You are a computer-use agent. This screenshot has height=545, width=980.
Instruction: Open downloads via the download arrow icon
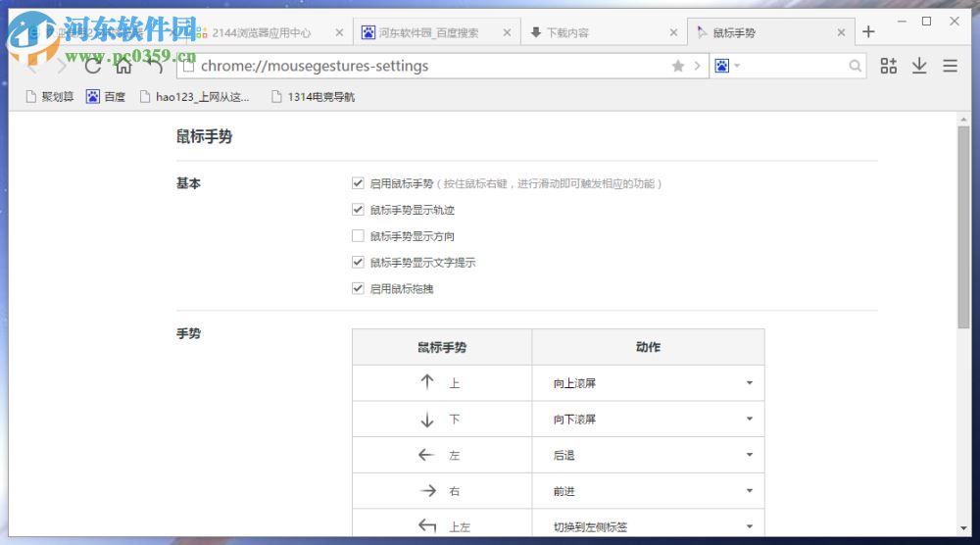pos(919,66)
